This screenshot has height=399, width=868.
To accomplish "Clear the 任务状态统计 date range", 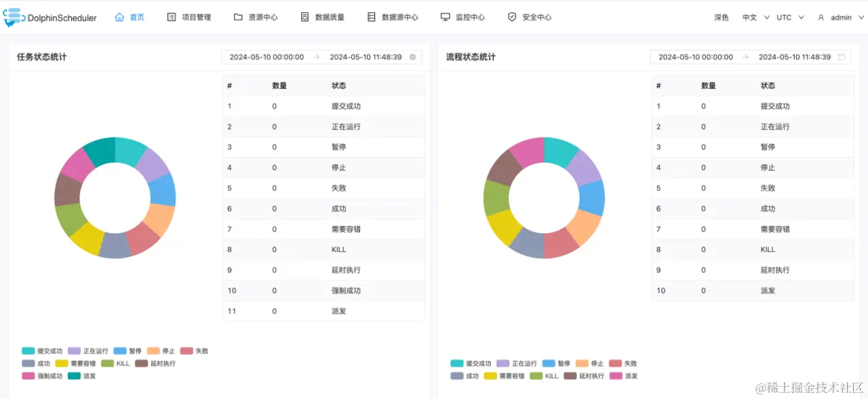I will click(412, 57).
